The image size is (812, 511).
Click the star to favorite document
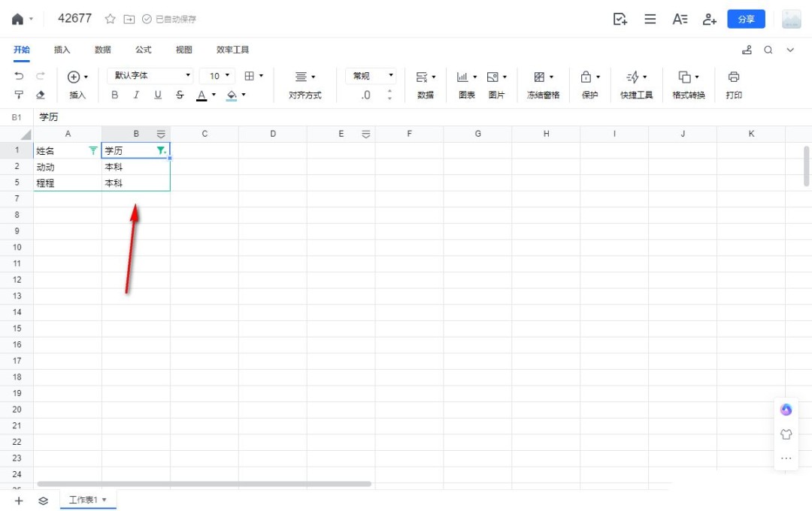[110, 19]
